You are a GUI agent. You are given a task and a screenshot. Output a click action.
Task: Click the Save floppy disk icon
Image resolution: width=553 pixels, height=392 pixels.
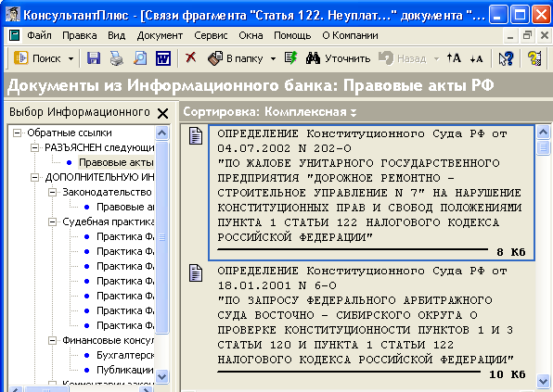[94, 58]
